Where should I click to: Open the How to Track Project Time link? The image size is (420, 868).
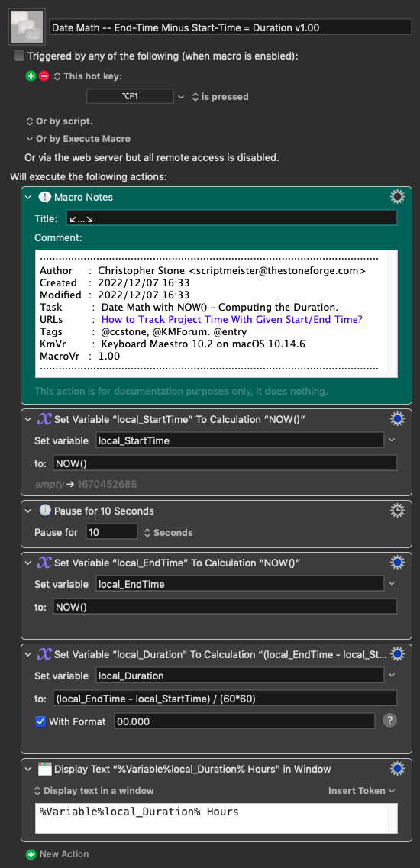[x=231, y=319]
